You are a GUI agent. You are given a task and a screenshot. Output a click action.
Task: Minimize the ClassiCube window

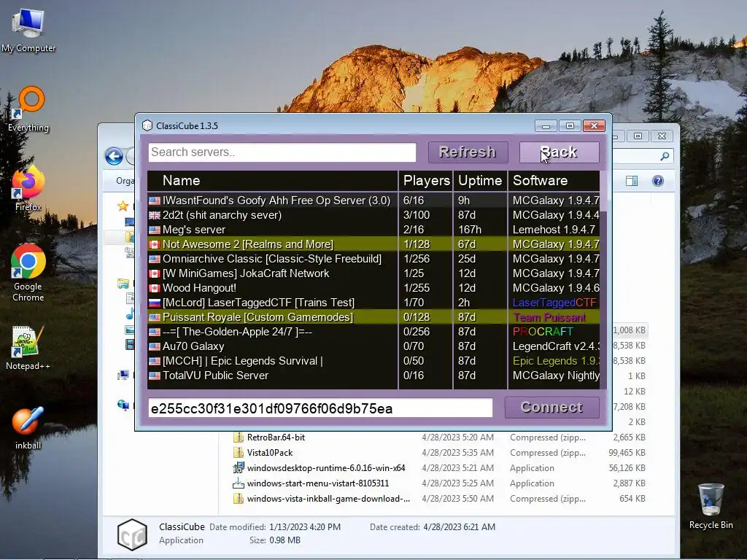coord(546,125)
